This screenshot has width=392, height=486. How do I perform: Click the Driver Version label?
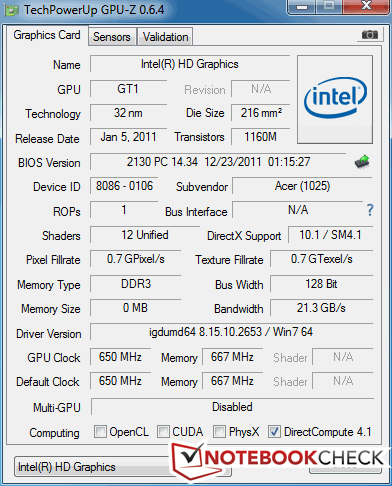pos(49,334)
